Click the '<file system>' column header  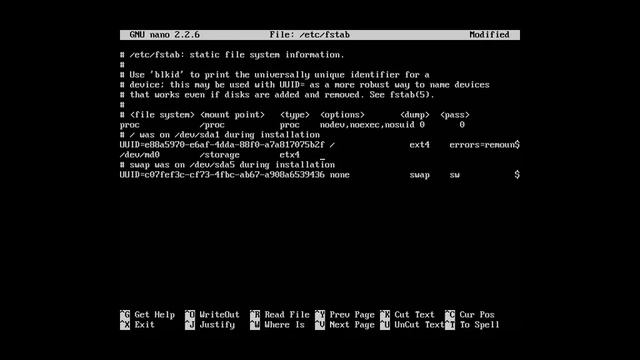pyautogui.click(x=162, y=115)
